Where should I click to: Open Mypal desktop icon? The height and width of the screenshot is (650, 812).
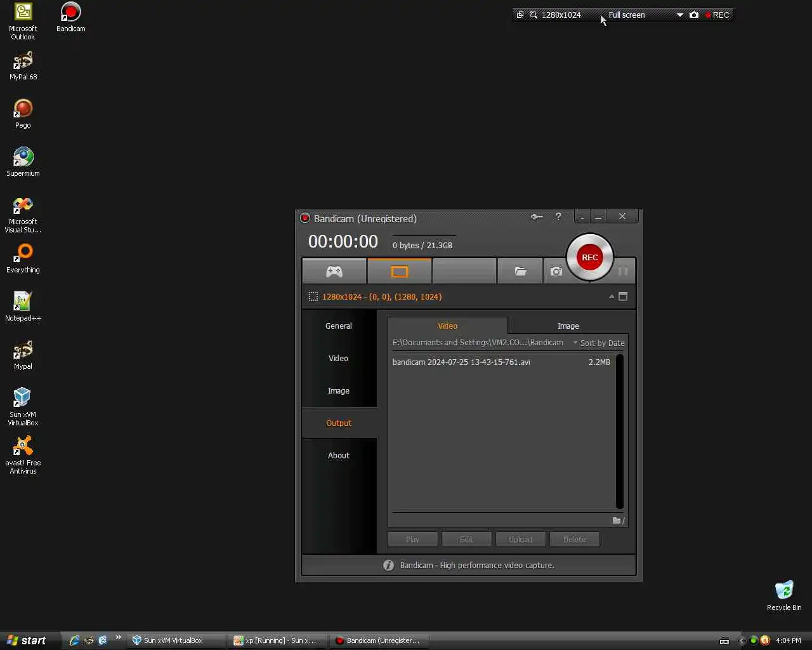[23, 355]
